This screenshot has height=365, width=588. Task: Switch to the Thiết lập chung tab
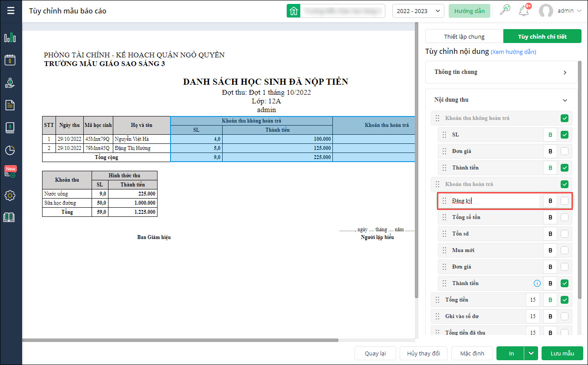tap(464, 36)
